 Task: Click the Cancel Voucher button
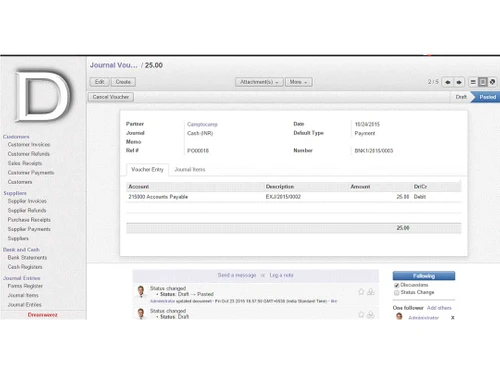coord(111,97)
